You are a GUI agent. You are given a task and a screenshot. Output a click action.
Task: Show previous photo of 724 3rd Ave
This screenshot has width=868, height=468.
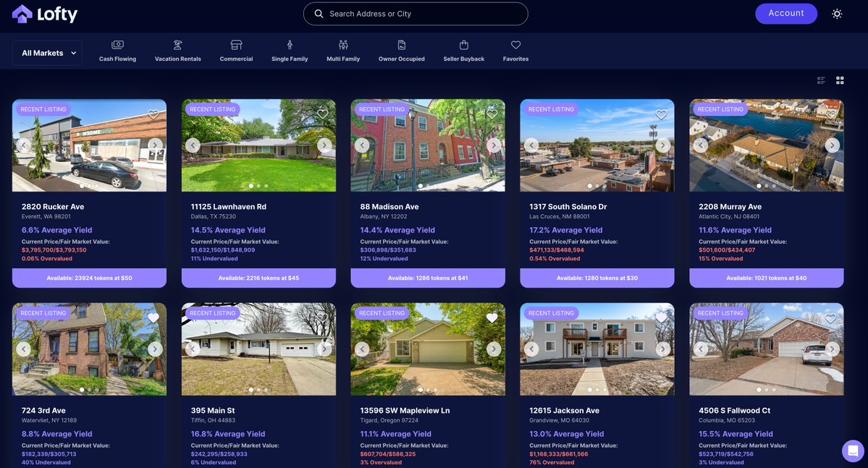(x=23, y=349)
